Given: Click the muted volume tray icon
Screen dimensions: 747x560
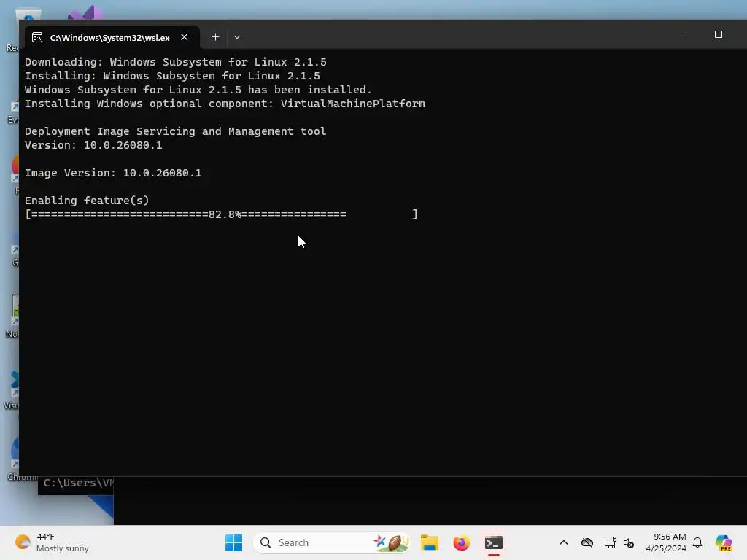Looking at the screenshot, I should point(629,542).
